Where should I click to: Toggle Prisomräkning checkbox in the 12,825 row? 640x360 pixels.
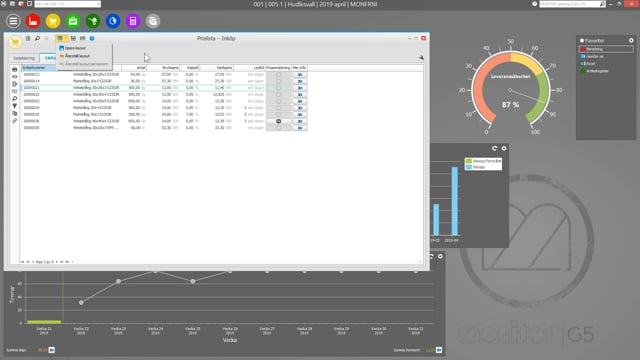pyautogui.click(x=278, y=94)
